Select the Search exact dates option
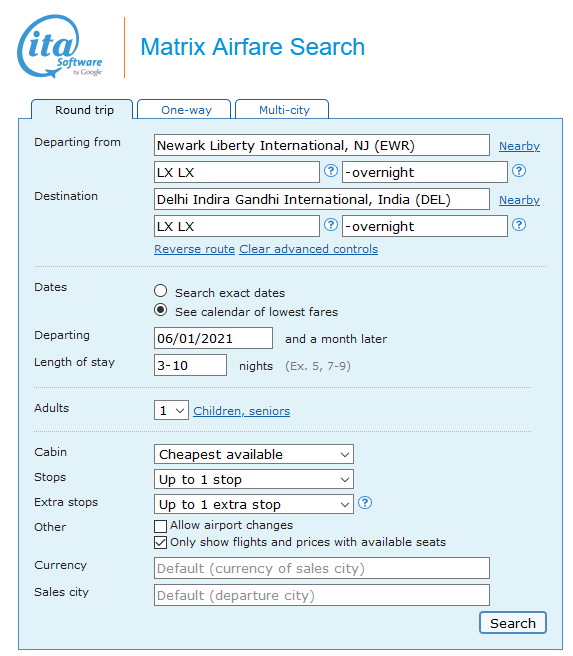573x656 pixels. click(x=161, y=291)
